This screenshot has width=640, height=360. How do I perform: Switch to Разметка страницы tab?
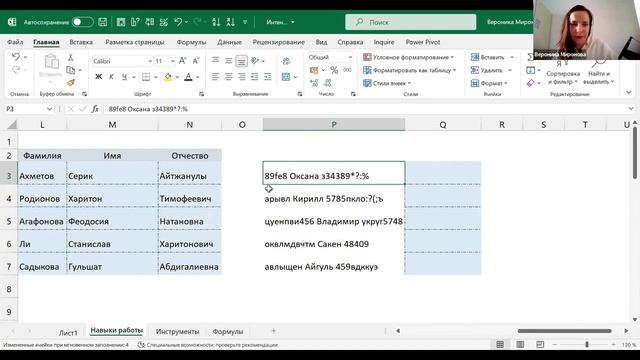point(135,42)
